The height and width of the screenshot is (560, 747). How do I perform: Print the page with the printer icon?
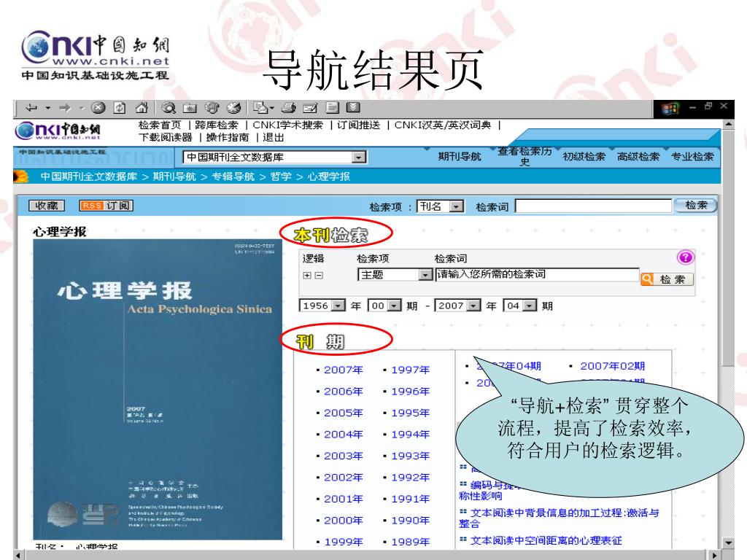tap(288, 108)
